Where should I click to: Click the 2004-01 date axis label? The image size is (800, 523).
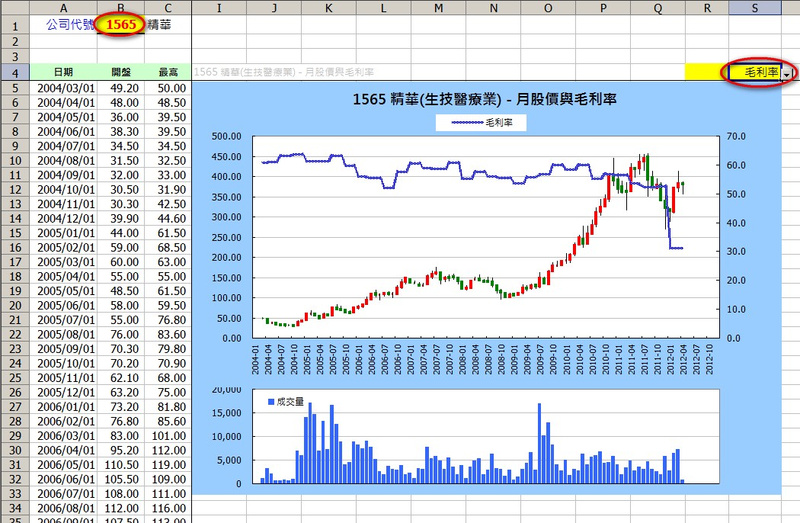tap(255, 359)
